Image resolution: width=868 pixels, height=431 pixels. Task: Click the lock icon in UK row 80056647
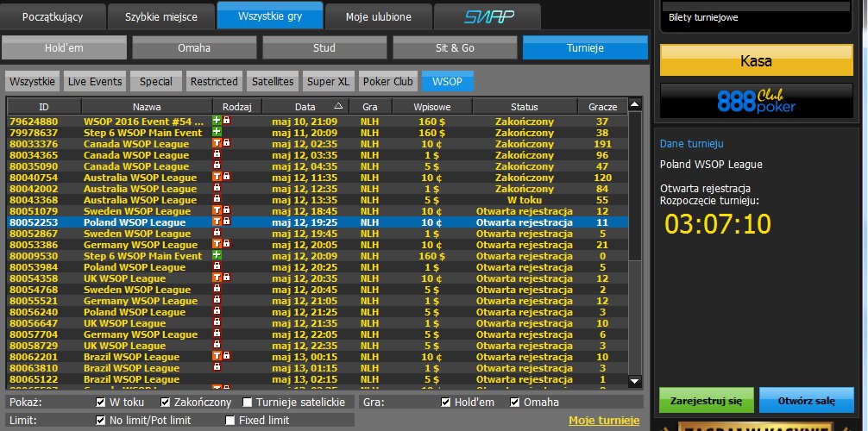point(217,323)
